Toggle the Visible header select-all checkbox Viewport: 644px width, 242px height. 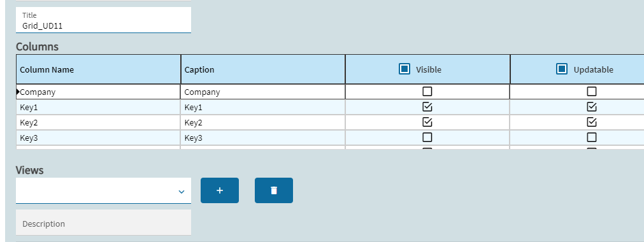coord(404,69)
